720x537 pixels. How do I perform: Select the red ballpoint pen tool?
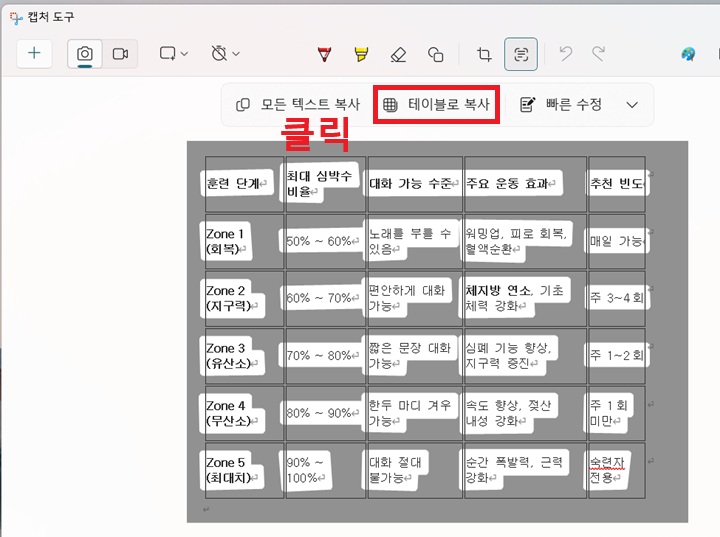[x=325, y=54]
